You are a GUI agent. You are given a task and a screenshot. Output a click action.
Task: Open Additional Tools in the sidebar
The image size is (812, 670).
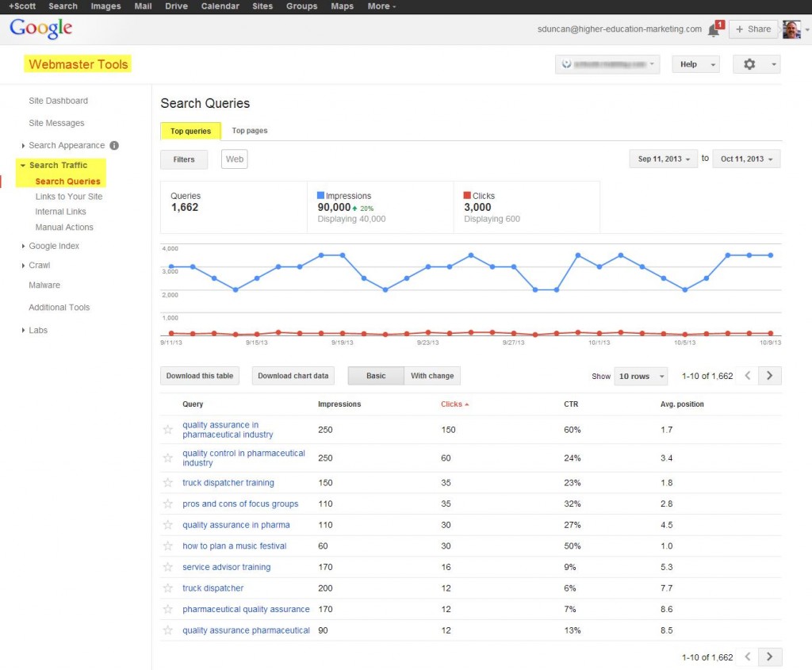[59, 308]
